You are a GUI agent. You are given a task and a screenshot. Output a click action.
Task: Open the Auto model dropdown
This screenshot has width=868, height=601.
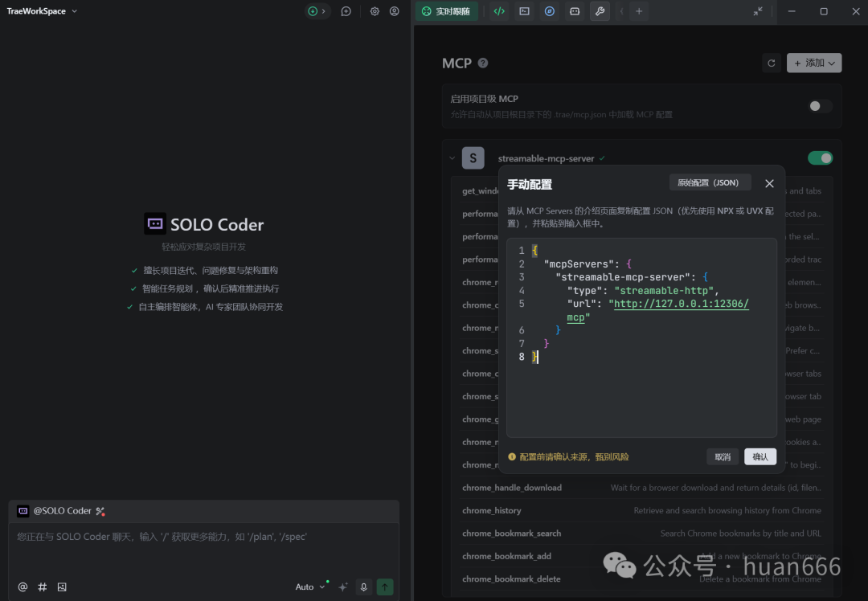tap(310, 587)
